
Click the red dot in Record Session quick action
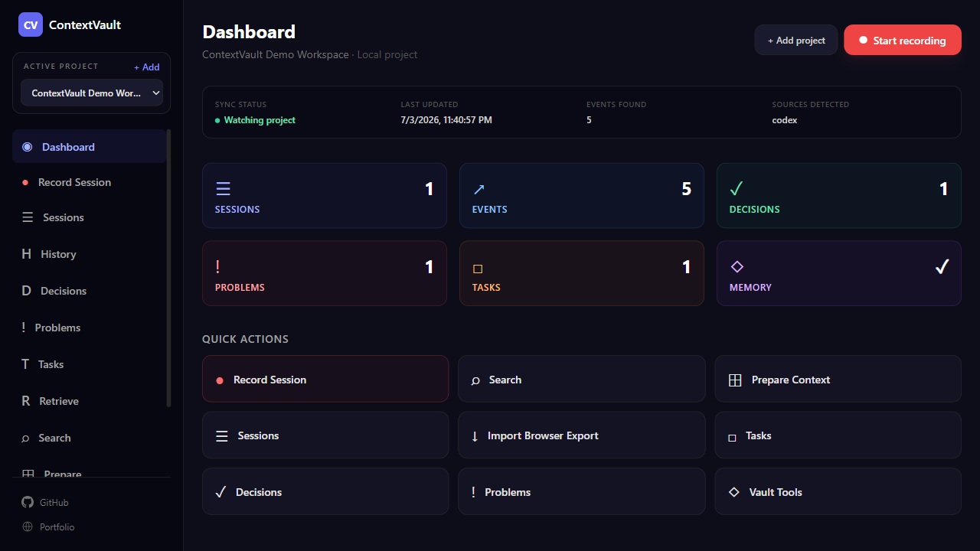point(220,380)
